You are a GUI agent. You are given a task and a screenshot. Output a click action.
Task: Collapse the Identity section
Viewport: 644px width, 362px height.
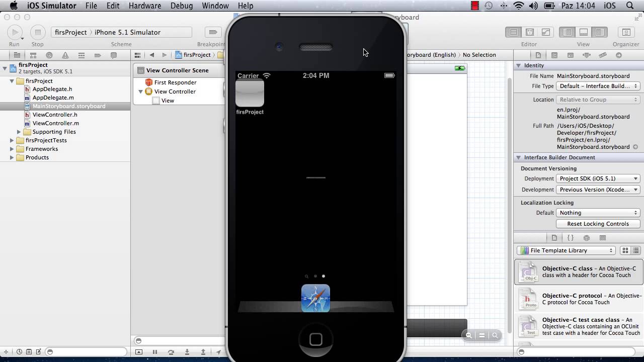tap(518, 65)
